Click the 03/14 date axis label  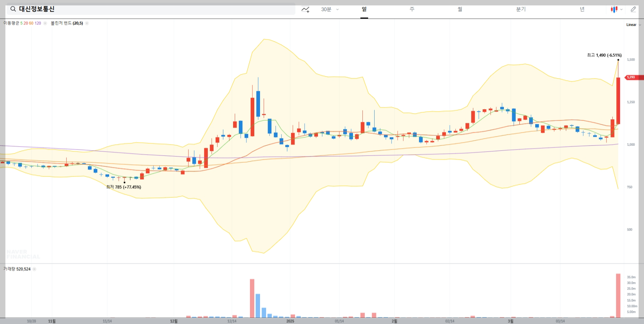click(560, 321)
